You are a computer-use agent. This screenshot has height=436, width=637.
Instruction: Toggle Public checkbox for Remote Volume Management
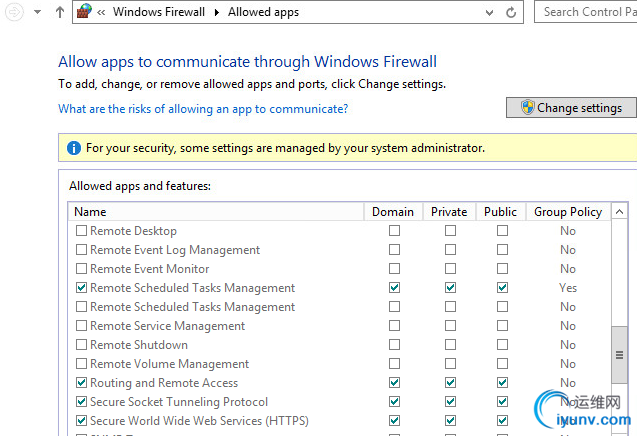(502, 364)
